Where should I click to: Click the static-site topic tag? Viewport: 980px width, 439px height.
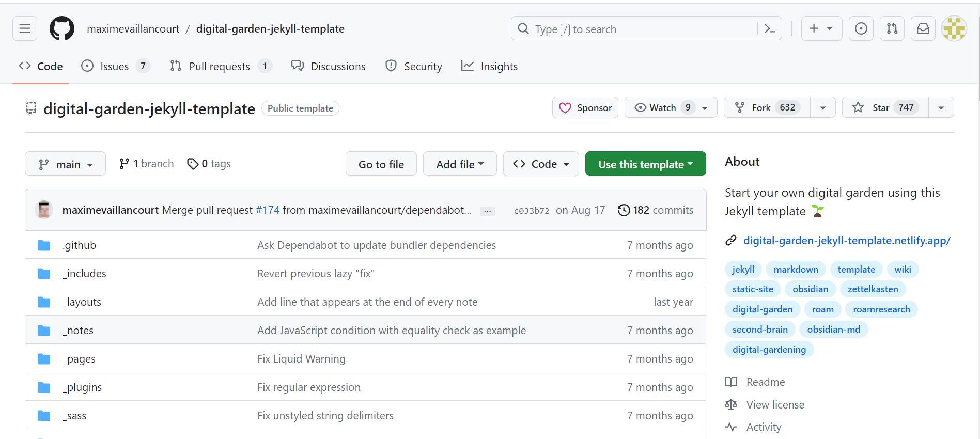(x=753, y=289)
